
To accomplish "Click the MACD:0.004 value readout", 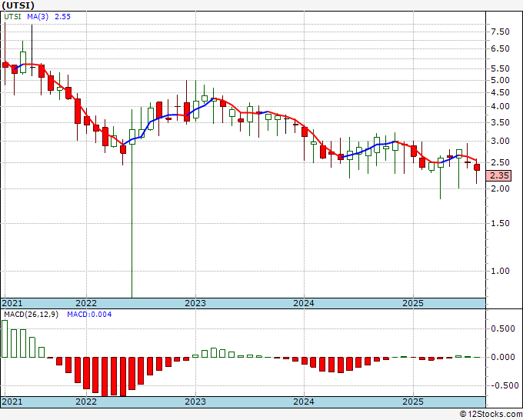I will [x=89, y=315].
